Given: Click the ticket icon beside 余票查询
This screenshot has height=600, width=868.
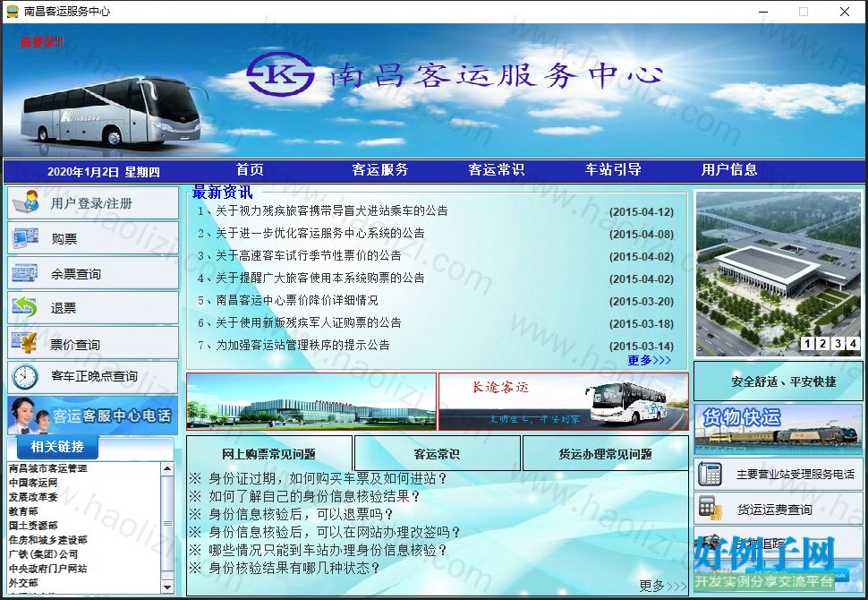Looking at the screenshot, I should point(25,272).
